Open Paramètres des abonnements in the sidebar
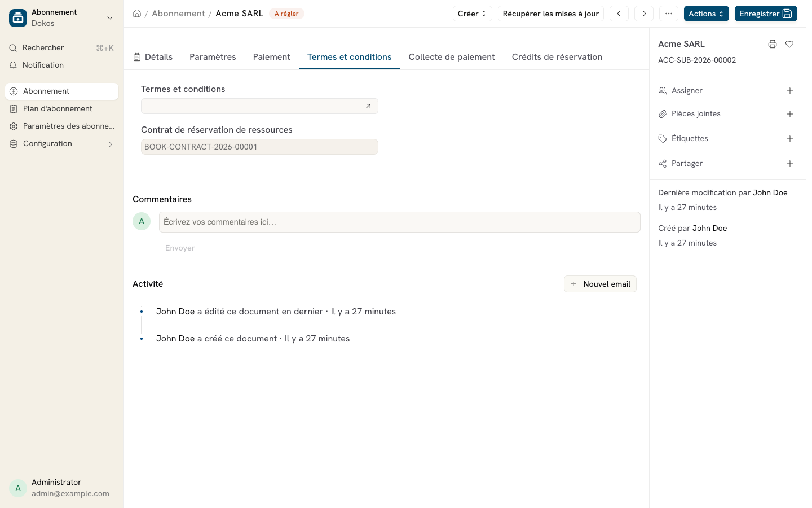 (x=62, y=126)
